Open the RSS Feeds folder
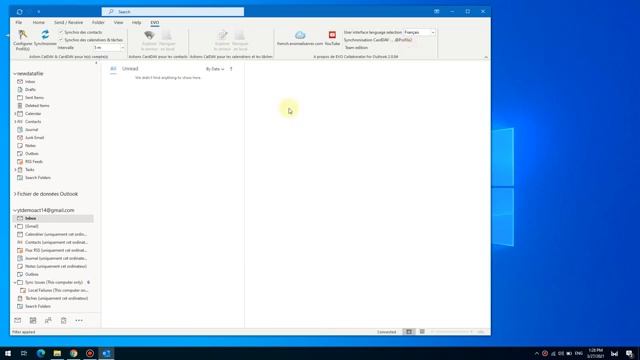The height and width of the screenshot is (360, 640). [34, 162]
